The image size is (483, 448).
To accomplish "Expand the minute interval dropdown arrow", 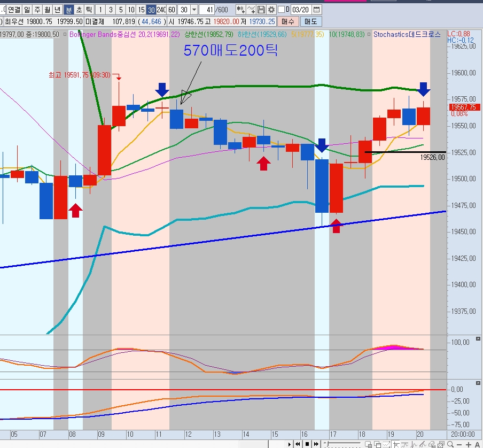I will pos(193,10).
